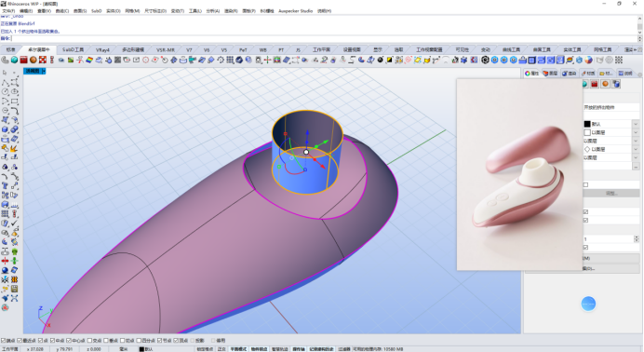644x352 pixels.
Task: Click the white display color swatch in properties
Action: [x=587, y=132]
